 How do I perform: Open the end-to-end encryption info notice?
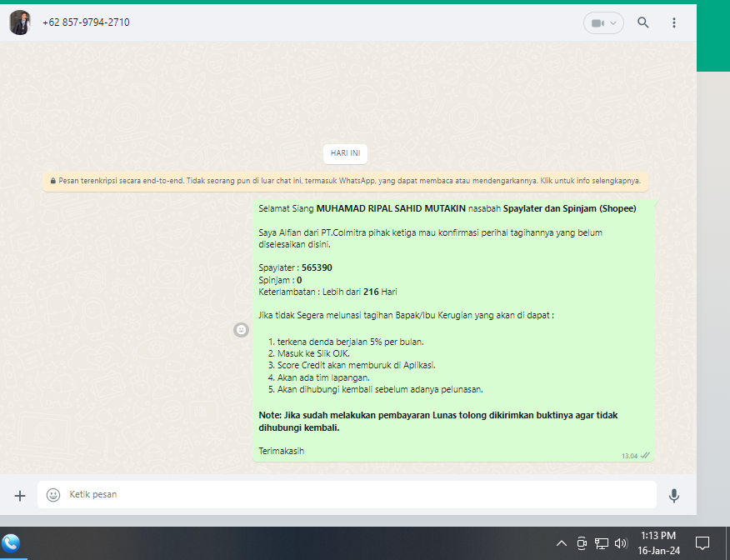(x=345, y=181)
